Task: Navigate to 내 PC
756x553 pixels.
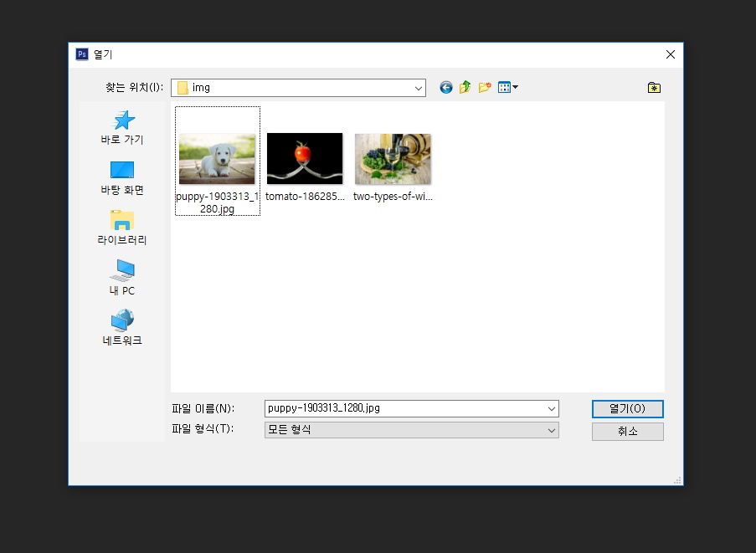Action: (x=122, y=278)
